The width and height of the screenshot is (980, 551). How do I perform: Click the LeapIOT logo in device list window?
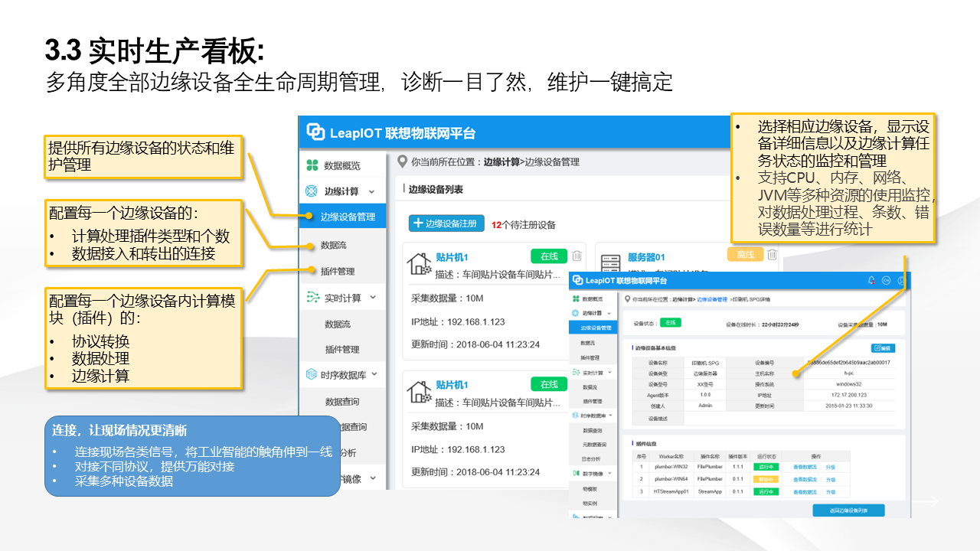point(315,132)
